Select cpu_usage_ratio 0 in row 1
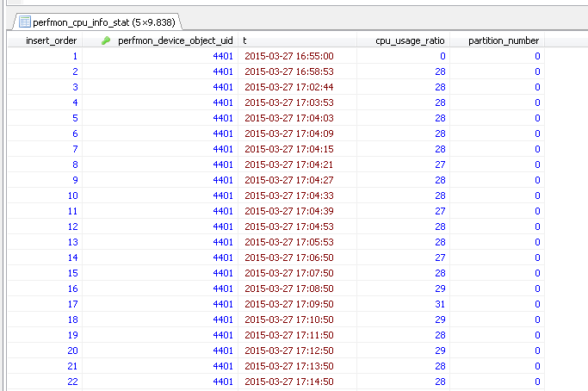This screenshot has width=588, height=391. tap(403, 56)
